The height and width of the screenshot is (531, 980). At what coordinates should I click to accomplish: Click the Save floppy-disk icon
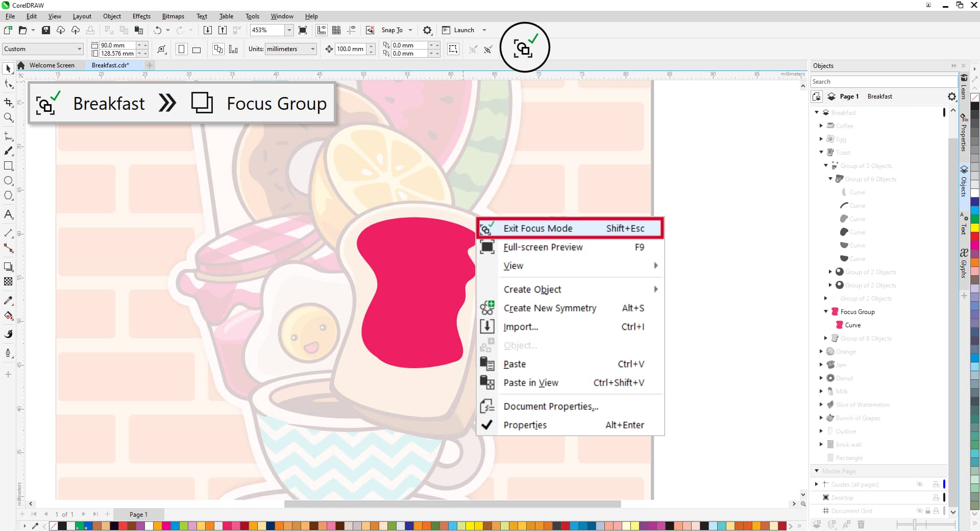tap(45, 30)
